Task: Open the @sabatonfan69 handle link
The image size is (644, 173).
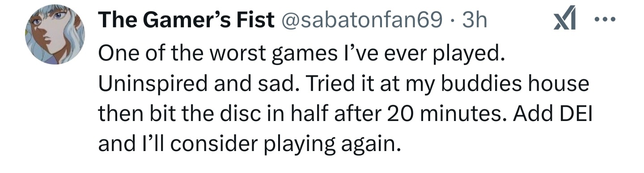Action: (360, 20)
